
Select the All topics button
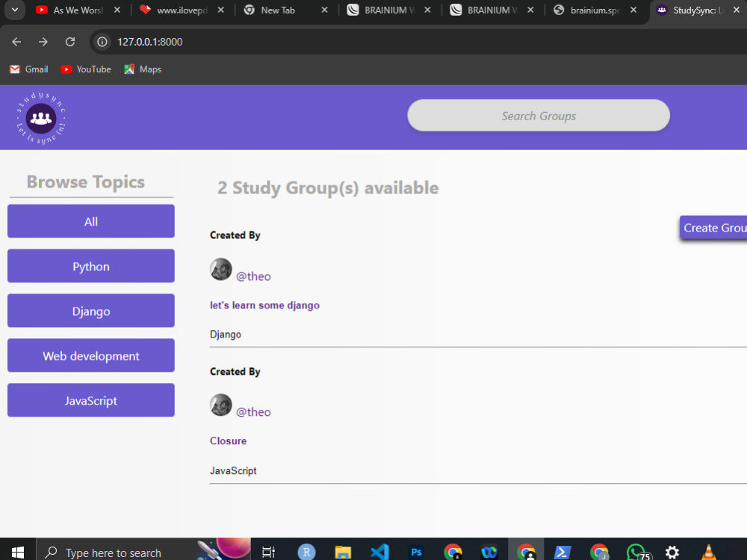point(91,222)
